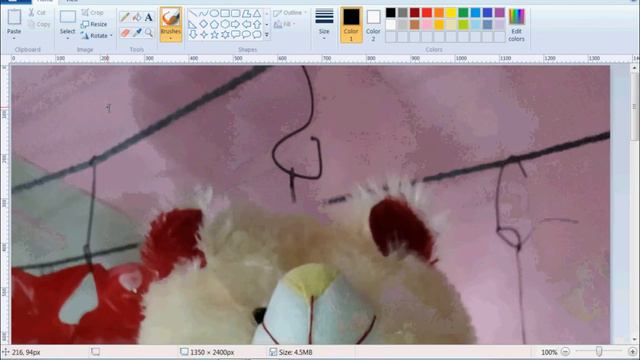Open the Edit colors dialog
Image resolution: width=640 pixels, height=360 pixels.
[x=516, y=25]
